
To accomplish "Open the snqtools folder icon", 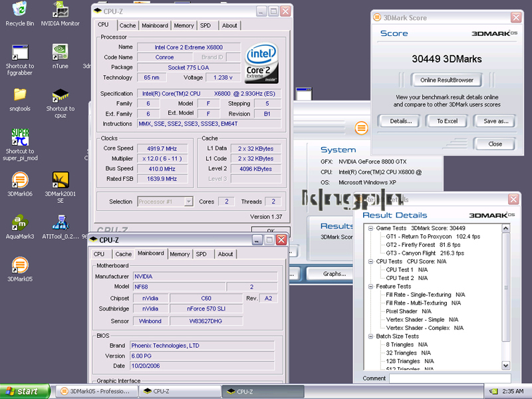I will pyautogui.click(x=20, y=94).
